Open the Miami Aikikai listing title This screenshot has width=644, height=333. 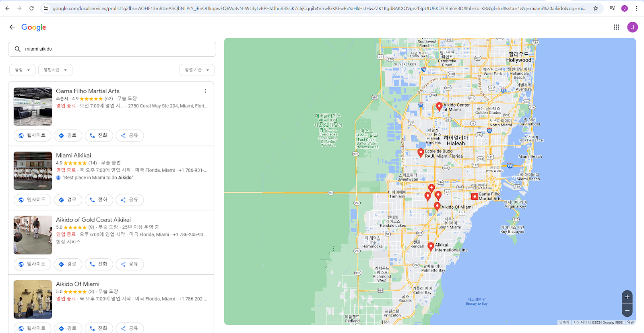tap(74, 156)
